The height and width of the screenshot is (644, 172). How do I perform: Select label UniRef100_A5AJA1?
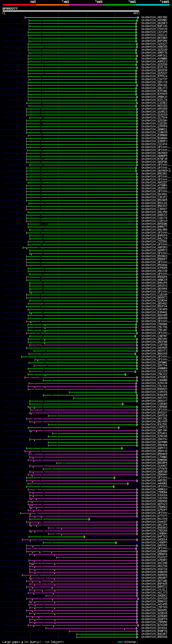click(154, 85)
